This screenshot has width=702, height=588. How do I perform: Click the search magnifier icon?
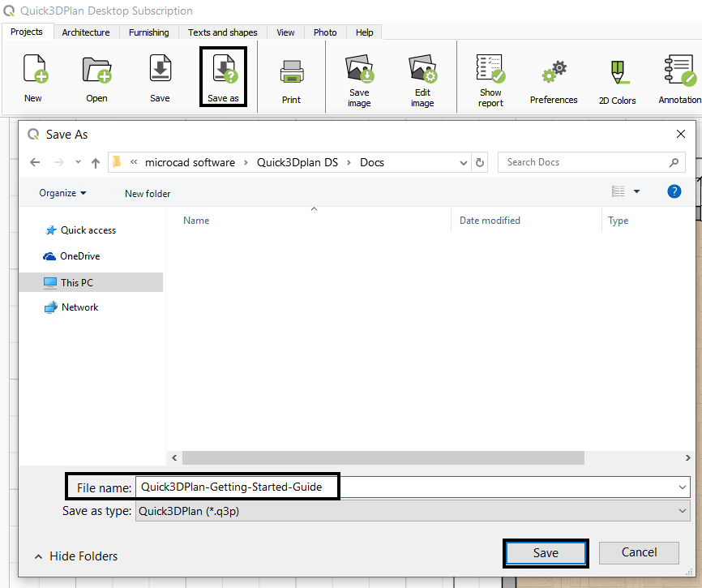point(674,162)
